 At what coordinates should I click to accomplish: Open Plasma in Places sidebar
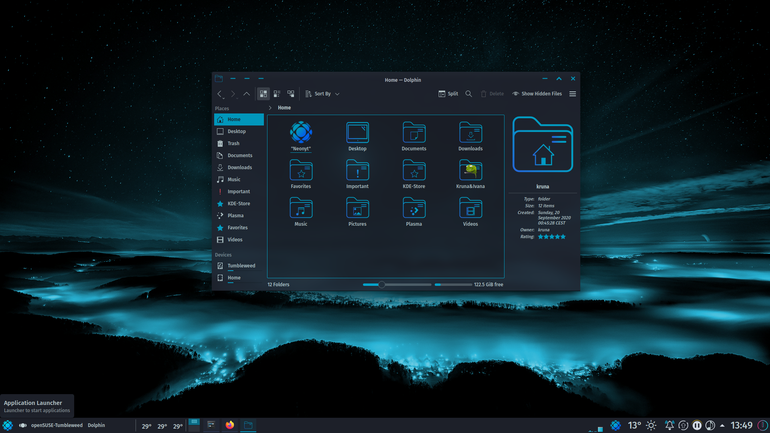[x=239, y=216]
